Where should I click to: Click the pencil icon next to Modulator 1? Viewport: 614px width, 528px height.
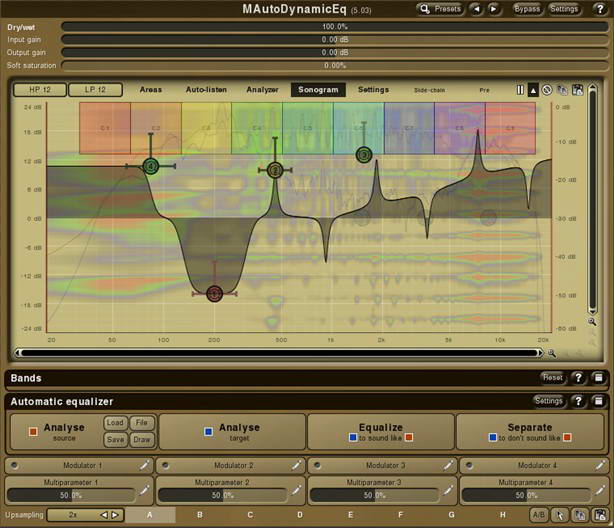[144, 466]
